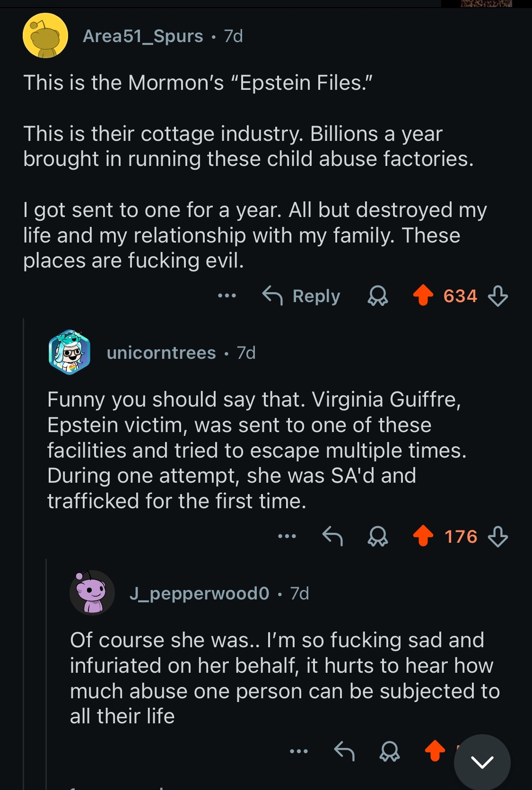The width and height of the screenshot is (532, 790).
Task: Upvote J_pepperwood0's comment
Action: click(435, 751)
